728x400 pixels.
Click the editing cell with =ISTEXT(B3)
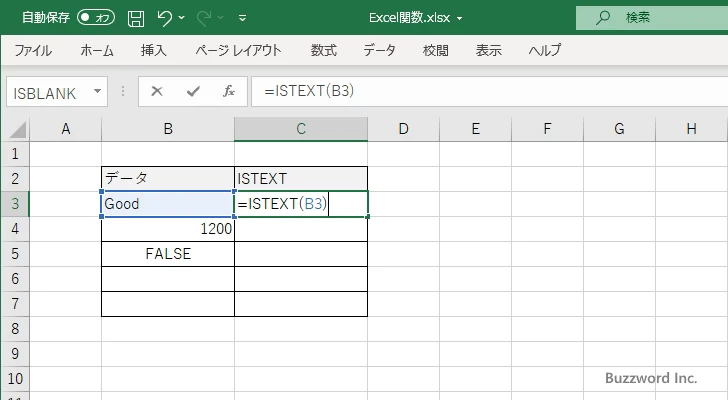(x=301, y=204)
